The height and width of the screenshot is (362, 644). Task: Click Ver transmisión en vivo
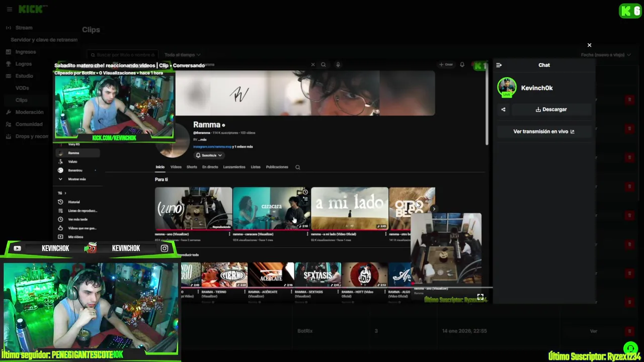(x=544, y=131)
